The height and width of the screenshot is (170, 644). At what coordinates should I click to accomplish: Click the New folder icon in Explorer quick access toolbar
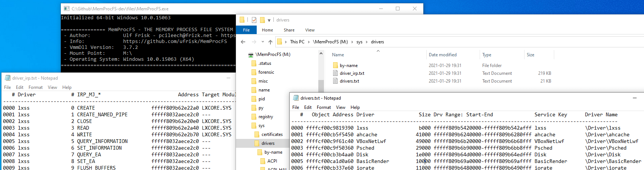coord(262,20)
